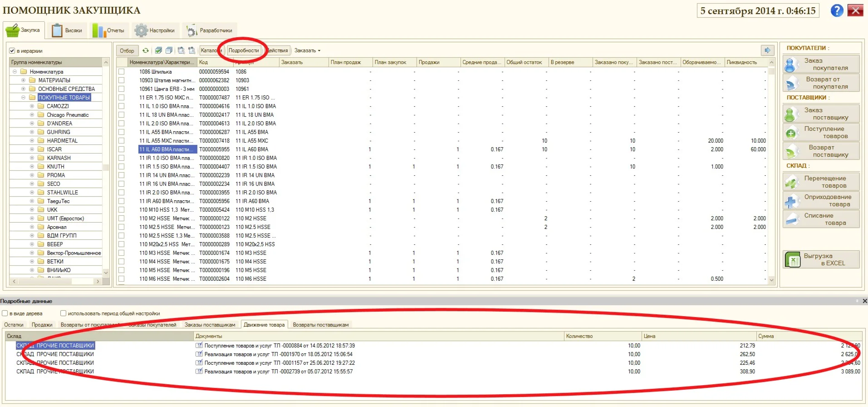Enable the 'в виде дерева' checkbox
868x407 pixels.
(x=5, y=313)
